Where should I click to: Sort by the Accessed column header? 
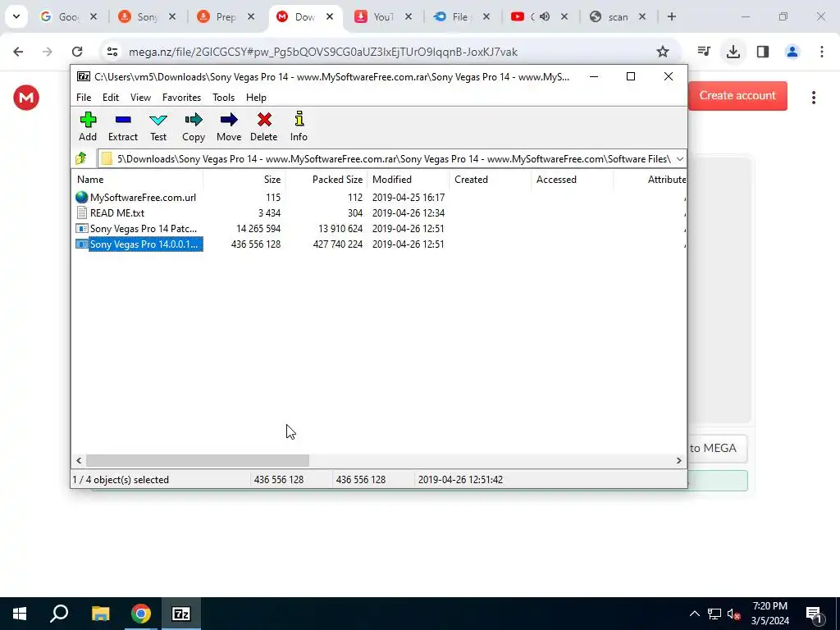coord(572,180)
